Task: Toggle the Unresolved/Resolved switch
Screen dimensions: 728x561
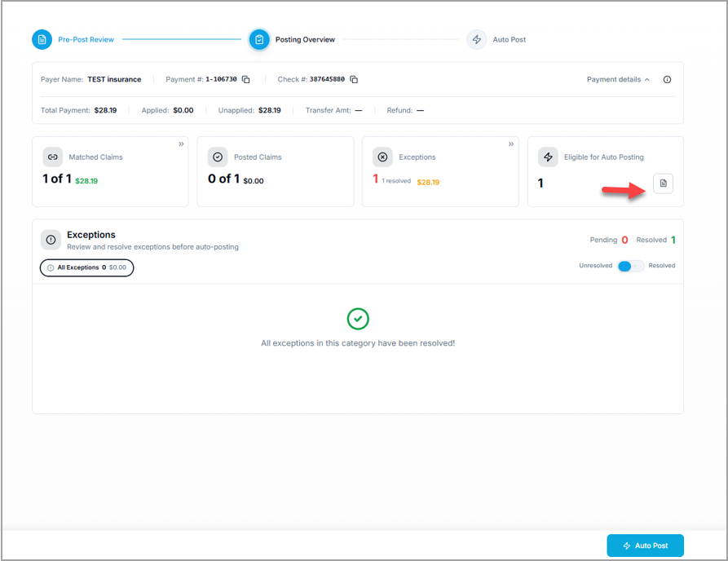Action: point(630,266)
